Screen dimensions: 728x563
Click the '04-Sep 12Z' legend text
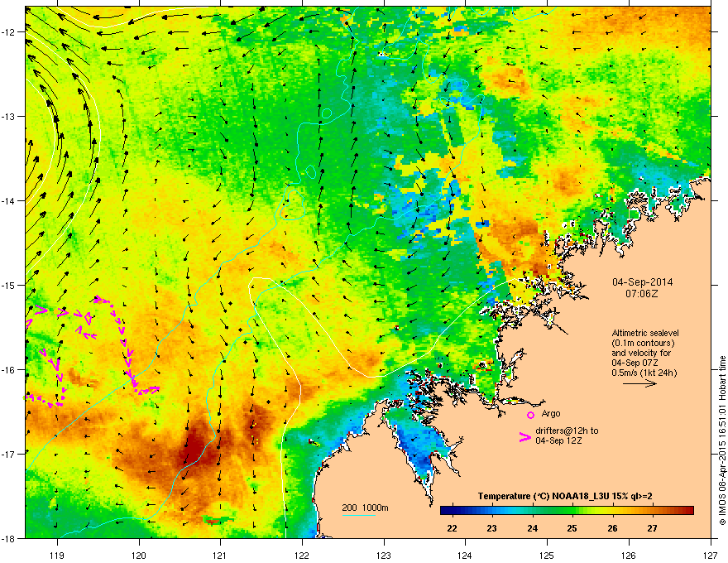tap(558, 440)
